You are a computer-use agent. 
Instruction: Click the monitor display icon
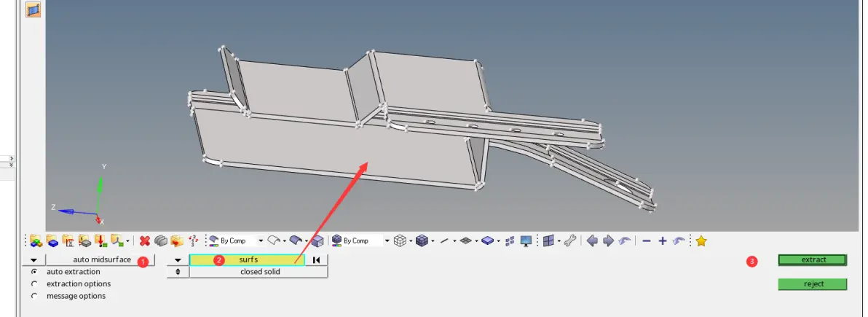(526, 241)
